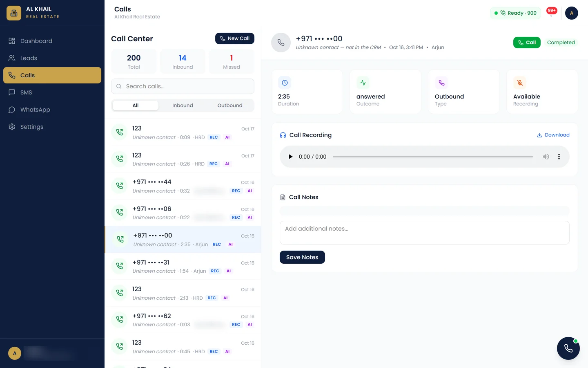
Task: Open the 123 call lasting 0:09
Action: [x=183, y=132]
